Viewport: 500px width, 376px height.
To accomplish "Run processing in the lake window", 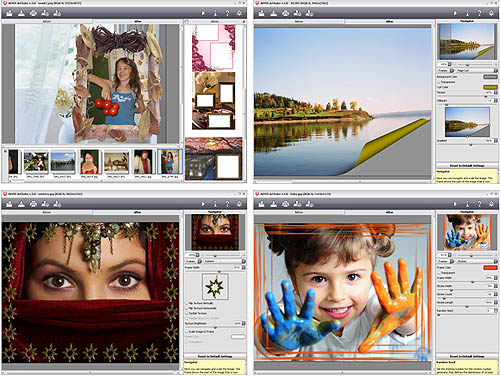I will (455, 13).
